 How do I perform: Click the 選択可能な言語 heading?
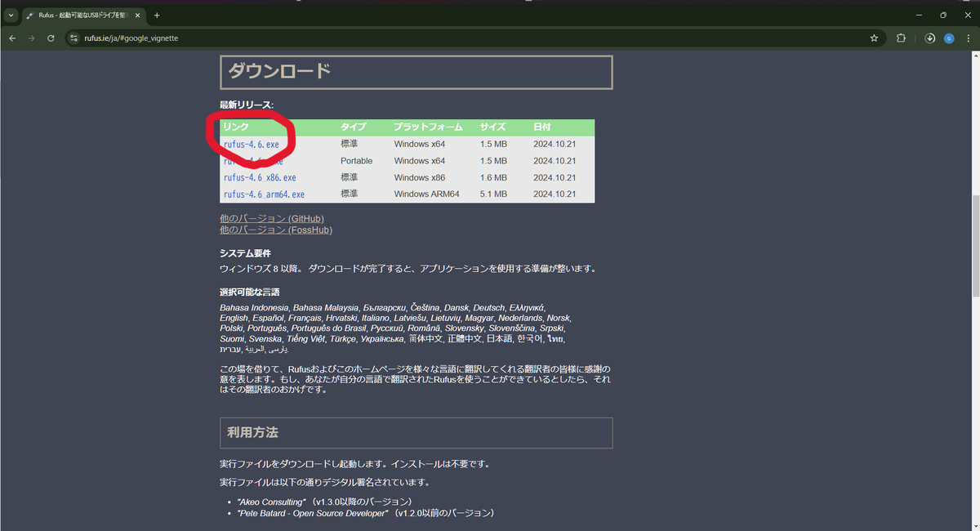250,292
